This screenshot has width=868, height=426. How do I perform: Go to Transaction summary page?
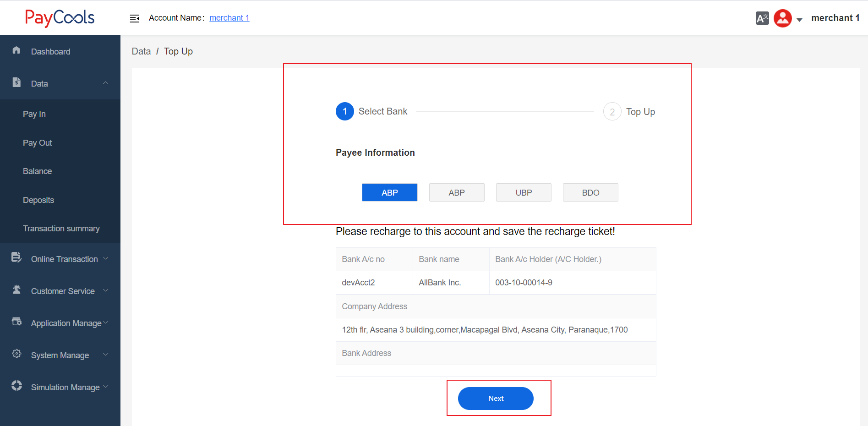61,229
